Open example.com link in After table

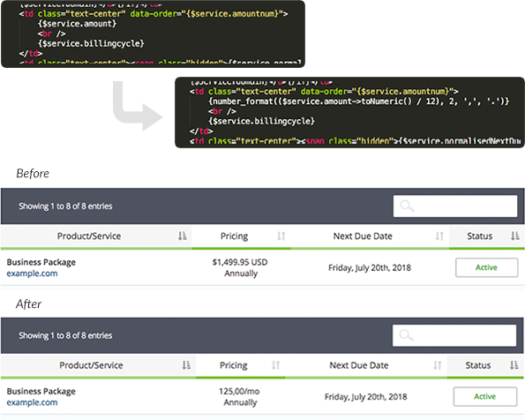click(x=32, y=402)
